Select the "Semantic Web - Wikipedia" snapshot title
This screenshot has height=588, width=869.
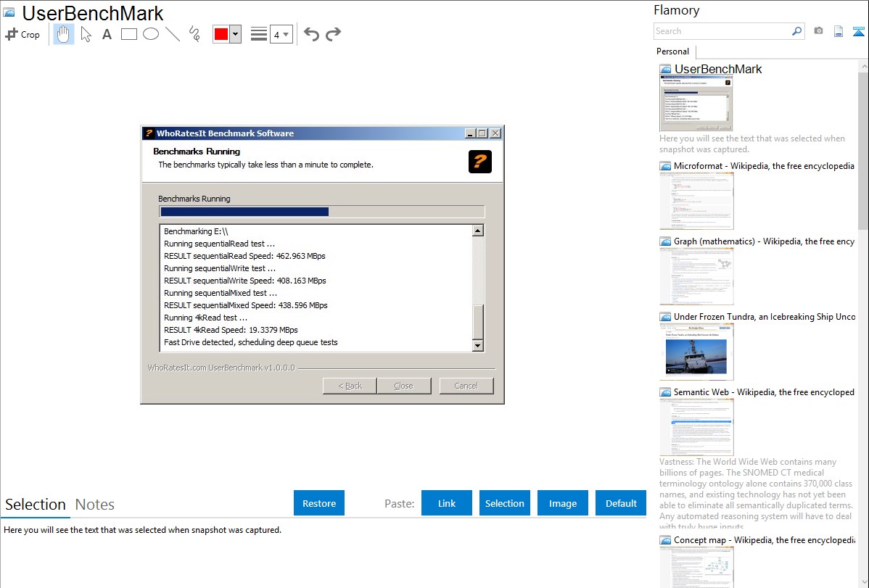coord(765,392)
